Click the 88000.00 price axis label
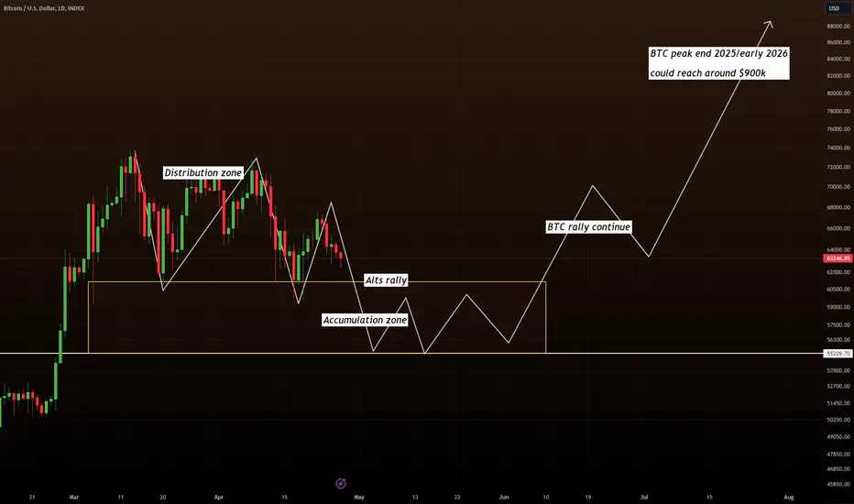This screenshot has height=504, width=854. [x=838, y=27]
